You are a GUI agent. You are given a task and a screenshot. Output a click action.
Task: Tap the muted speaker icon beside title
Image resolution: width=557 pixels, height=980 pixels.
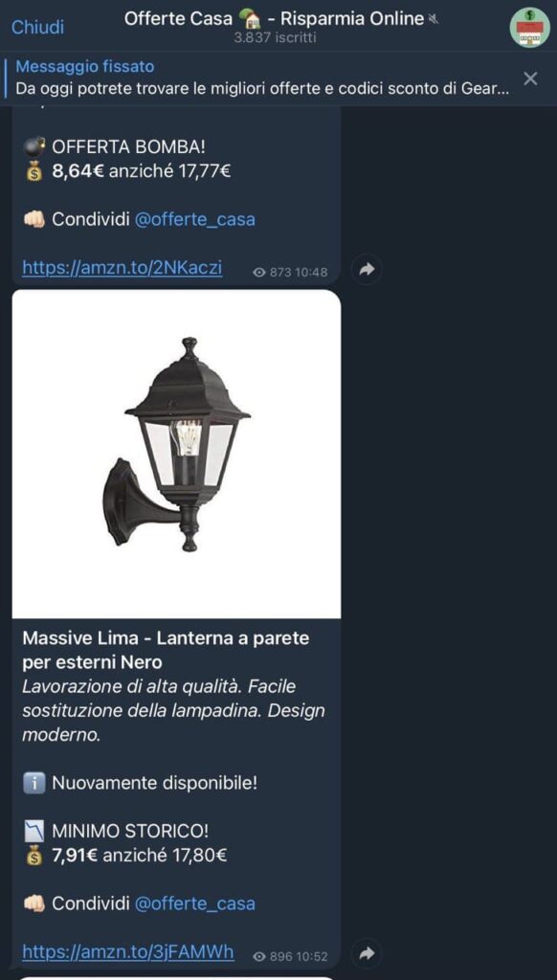coord(433,19)
